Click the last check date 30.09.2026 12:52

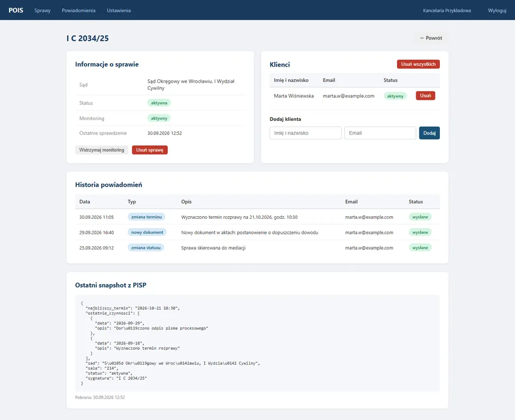pos(165,133)
